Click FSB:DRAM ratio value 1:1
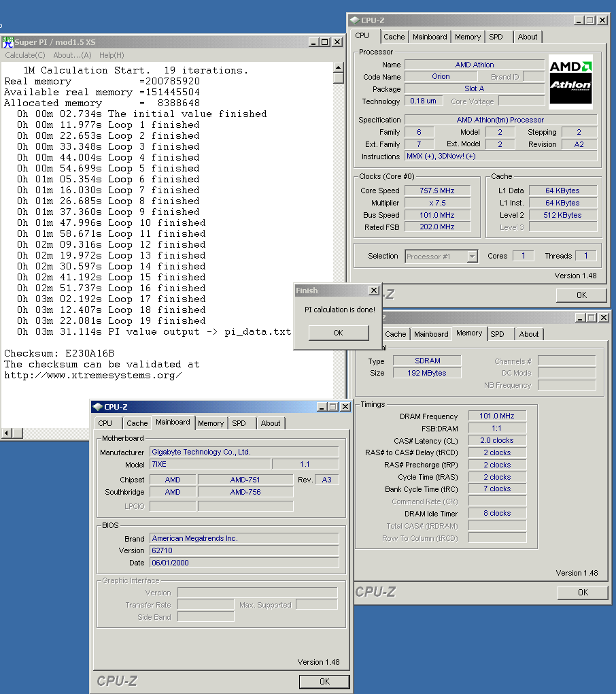The width and height of the screenshot is (616, 694). tap(497, 428)
